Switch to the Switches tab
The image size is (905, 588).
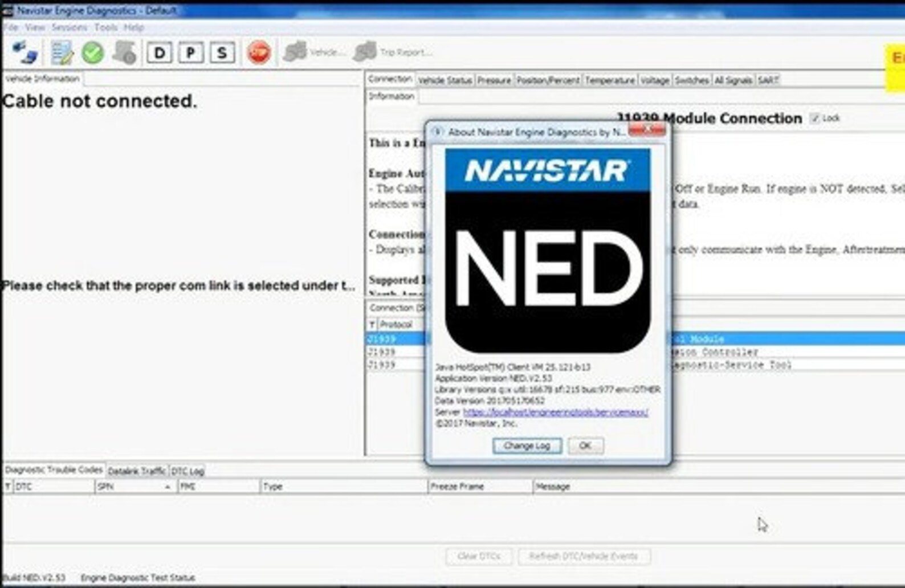691,80
